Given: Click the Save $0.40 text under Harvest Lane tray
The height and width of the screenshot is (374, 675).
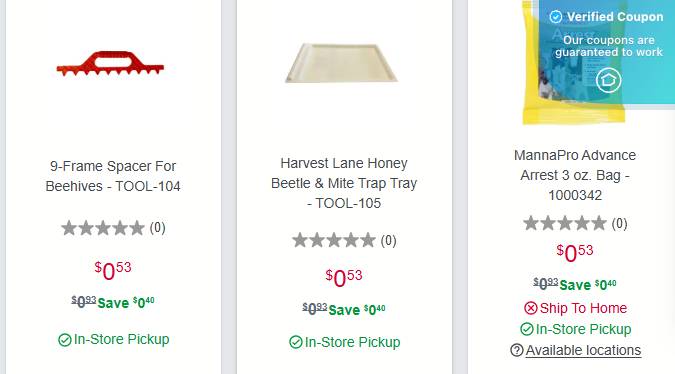Looking at the screenshot, I should coord(357,309).
